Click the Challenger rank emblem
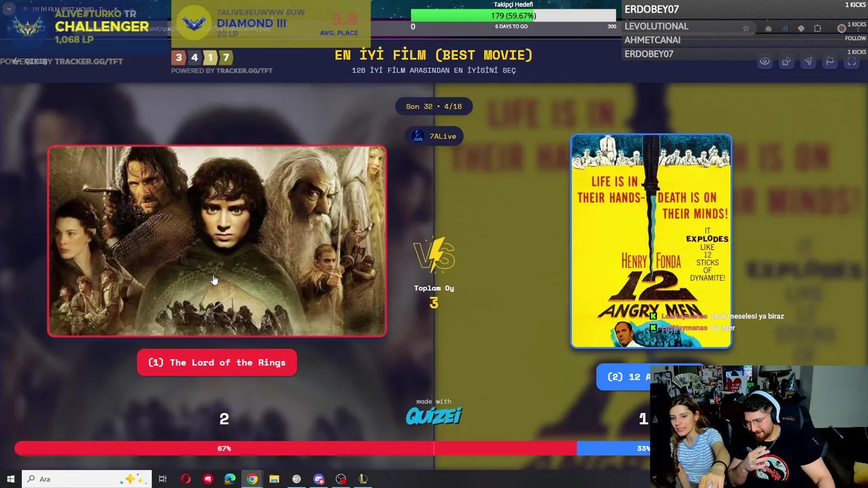The image size is (868, 488). [27, 27]
